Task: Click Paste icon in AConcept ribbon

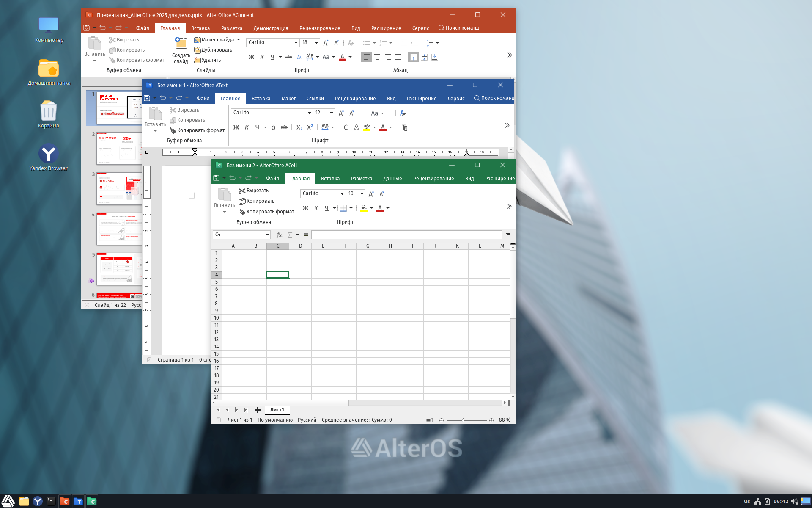Action: pyautogui.click(x=95, y=44)
